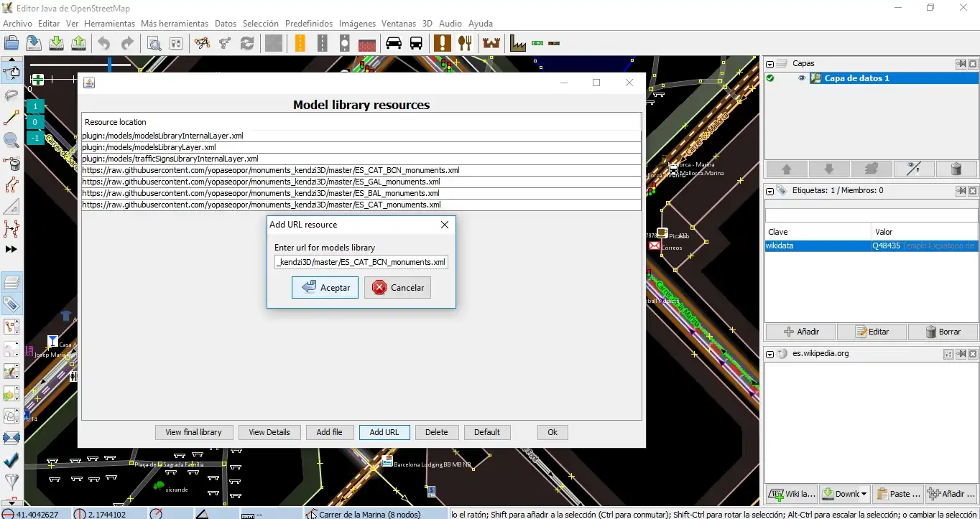Click the models library URL input field

[361, 262]
